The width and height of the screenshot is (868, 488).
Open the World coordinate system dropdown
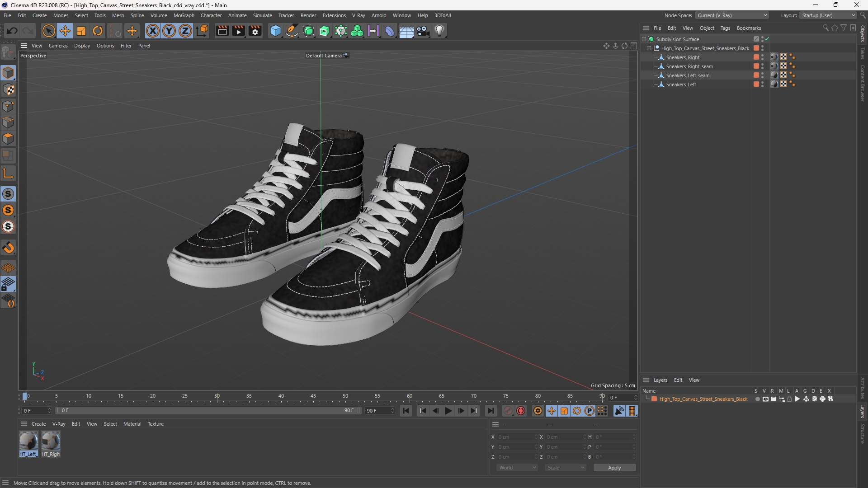[x=517, y=468]
